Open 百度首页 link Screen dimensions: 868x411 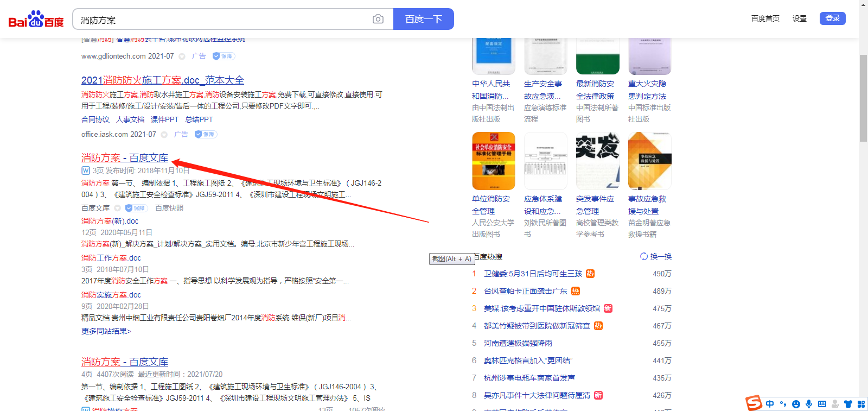(x=765, y=18)
